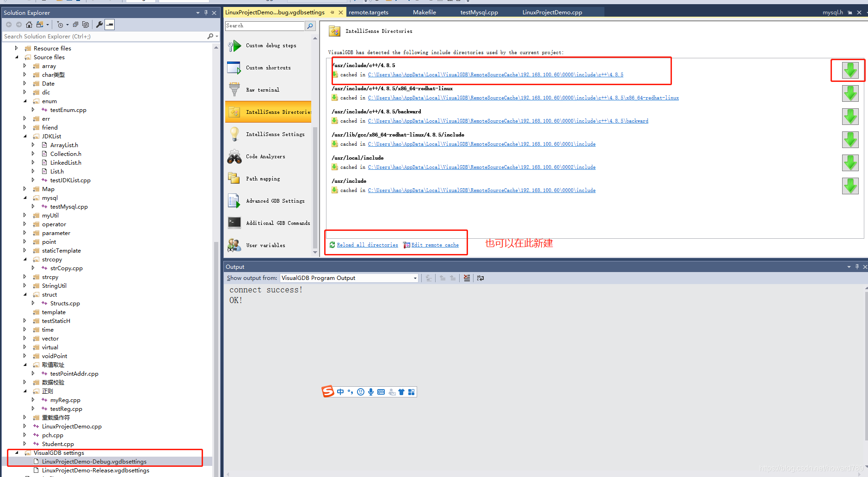
Task: Toggle punctuation mode on the IME bar
Action: (x=351, y=392)
